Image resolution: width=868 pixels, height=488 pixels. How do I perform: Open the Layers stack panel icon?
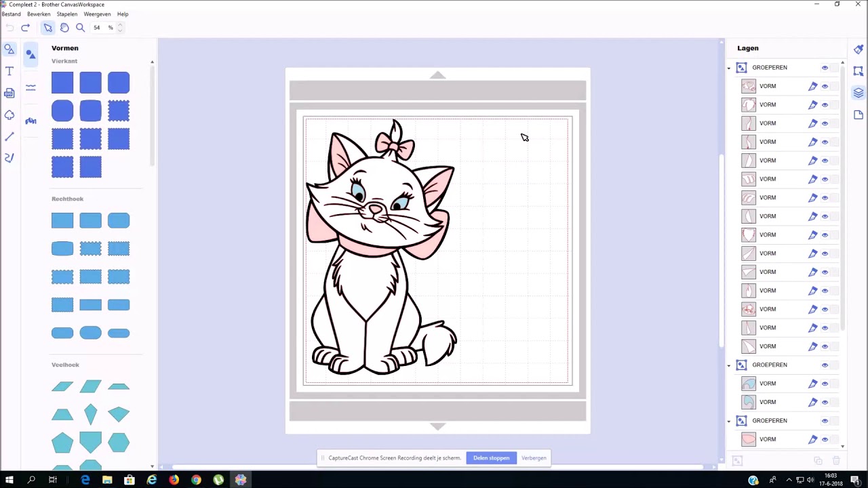[859, 93]
